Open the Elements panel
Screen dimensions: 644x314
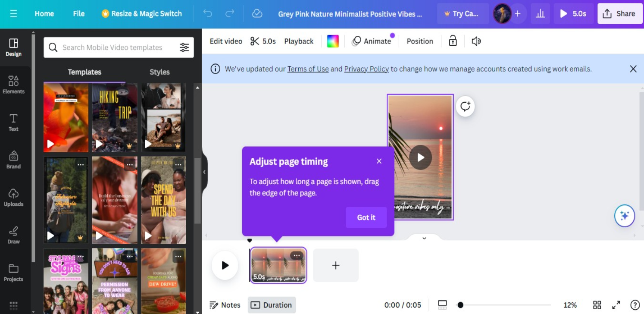(13, 85)
